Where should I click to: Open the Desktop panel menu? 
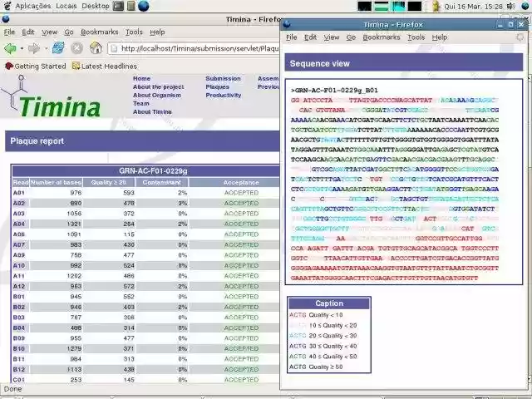click(x=96, y=6)
